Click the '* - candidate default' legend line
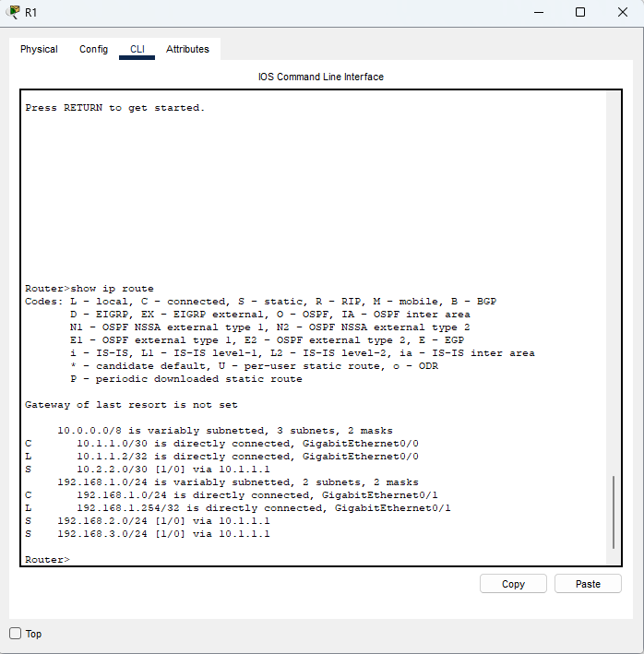Screen dimensions: 644x654 tap(254, 366)
